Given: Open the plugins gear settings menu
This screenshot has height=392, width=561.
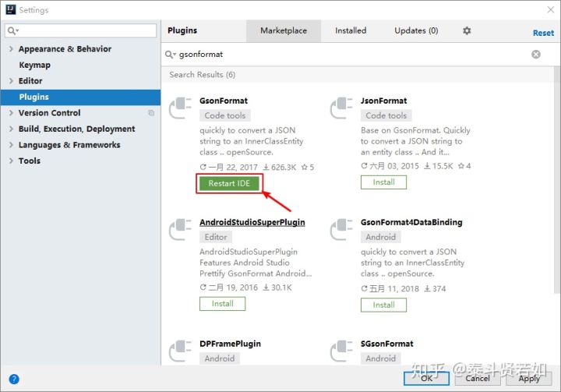Looking at the screenshot, I should [467, 31].
